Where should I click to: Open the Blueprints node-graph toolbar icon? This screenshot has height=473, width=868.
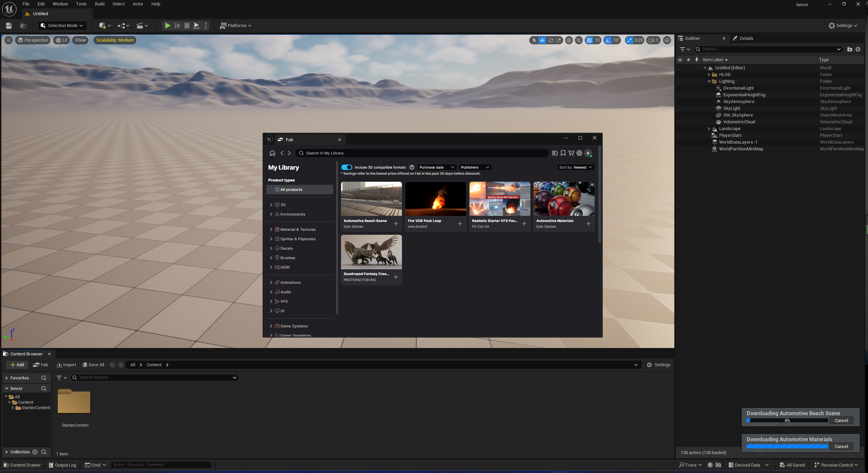coord(123,26)
